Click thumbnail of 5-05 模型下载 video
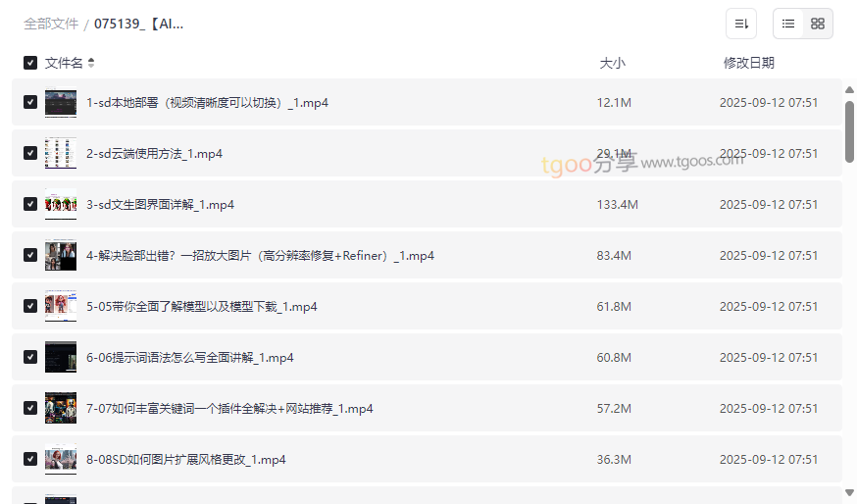 (x=61, y=307)
